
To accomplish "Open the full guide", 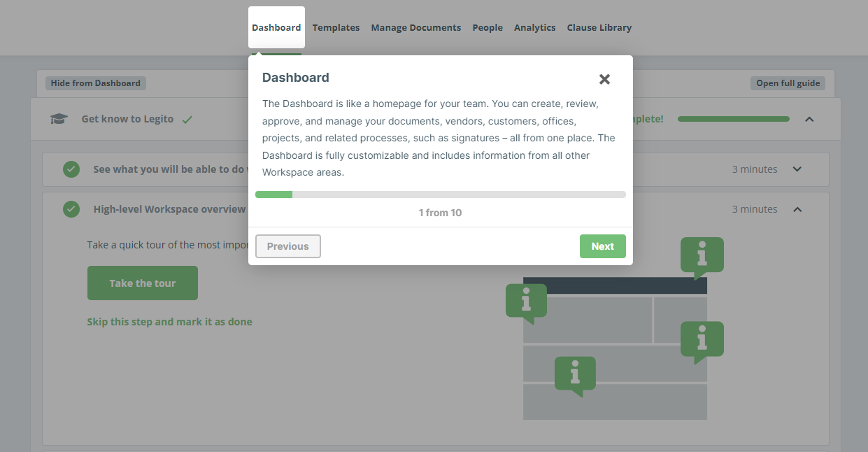I will pos(788,83).
